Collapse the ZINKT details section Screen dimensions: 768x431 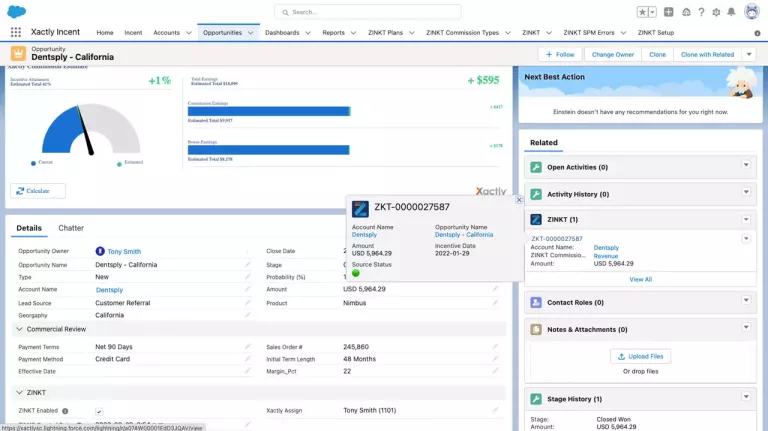tap(20, 392)
